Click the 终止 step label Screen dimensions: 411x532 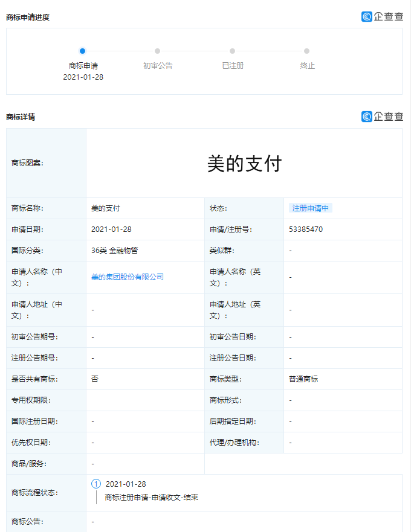point(308,65)
